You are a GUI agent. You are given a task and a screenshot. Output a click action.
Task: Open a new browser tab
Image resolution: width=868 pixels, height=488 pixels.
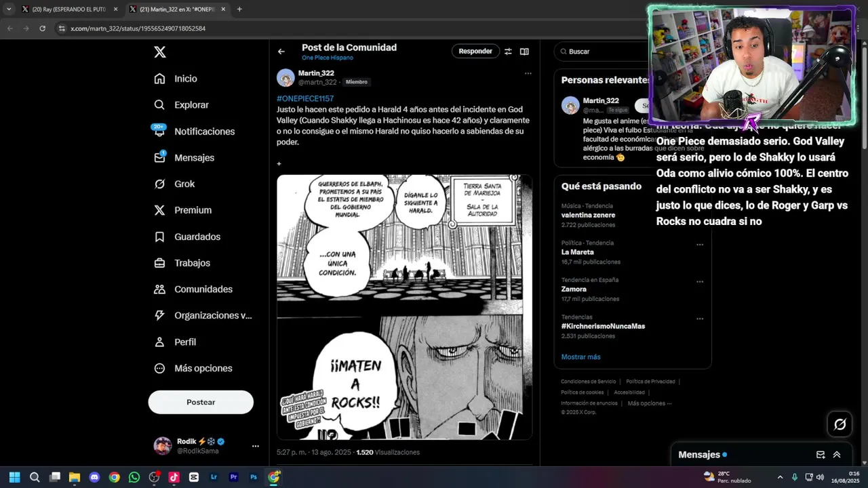[239, 9]
